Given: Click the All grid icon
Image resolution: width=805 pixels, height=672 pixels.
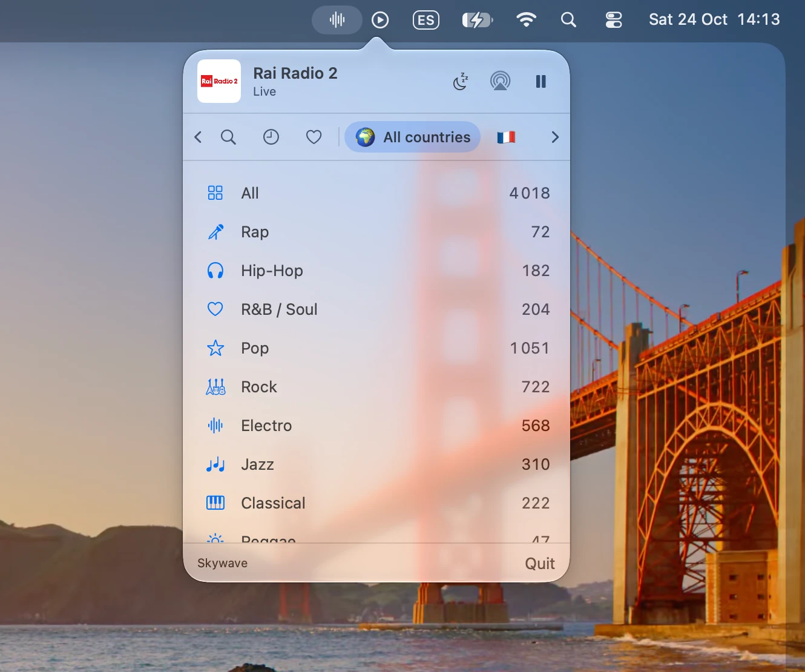Looking at the screenshot, I should coord(215,193).
